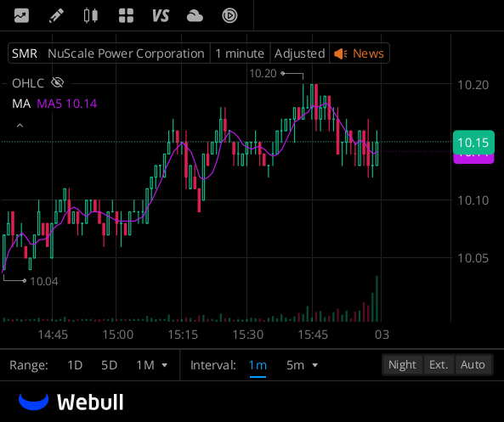Viewport: 504px width, 422px height.
Task: Click the 10.05 price axis label
Action: (473, 258)
